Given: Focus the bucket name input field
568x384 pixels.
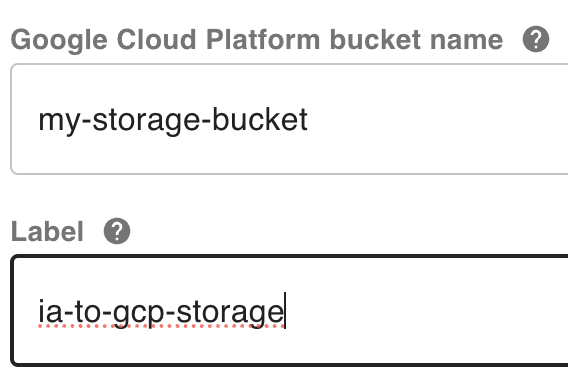Looking at the screenshot, I should (289, 119).
